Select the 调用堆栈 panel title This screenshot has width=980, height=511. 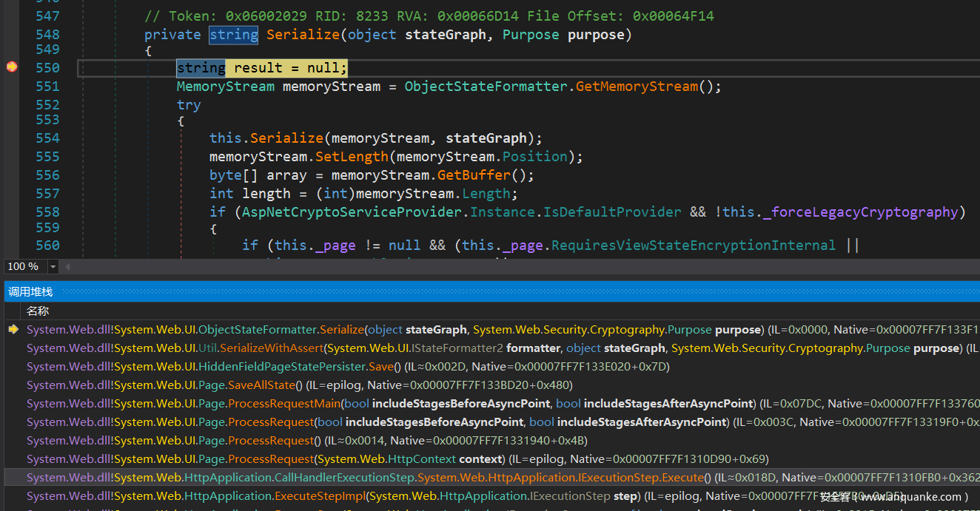31,292
